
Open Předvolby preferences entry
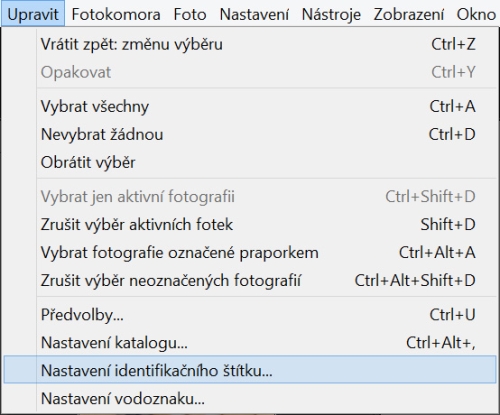(x=250, y=315)
